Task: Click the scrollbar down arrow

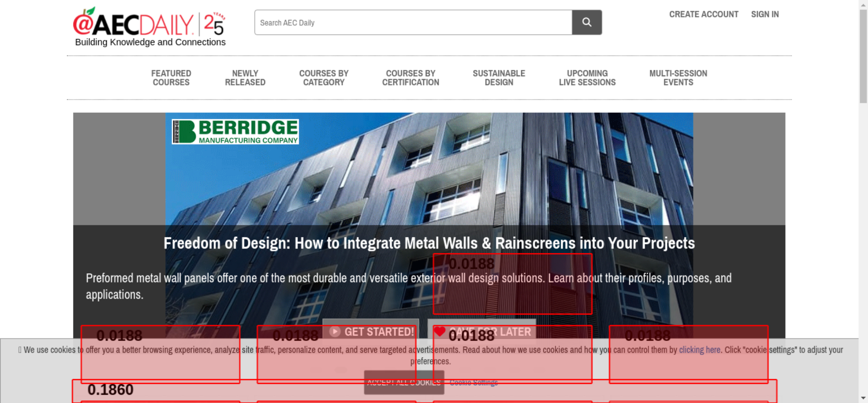Action: tap(863, 398)
